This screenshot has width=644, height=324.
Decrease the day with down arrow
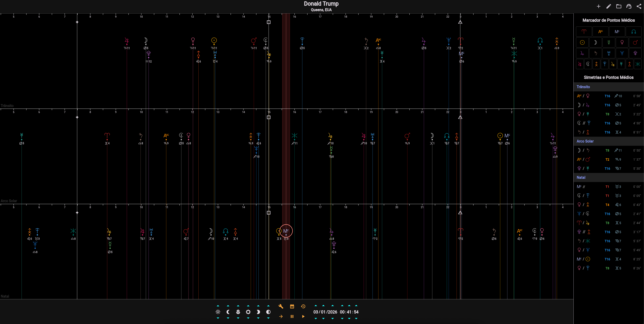click(316, 318)
